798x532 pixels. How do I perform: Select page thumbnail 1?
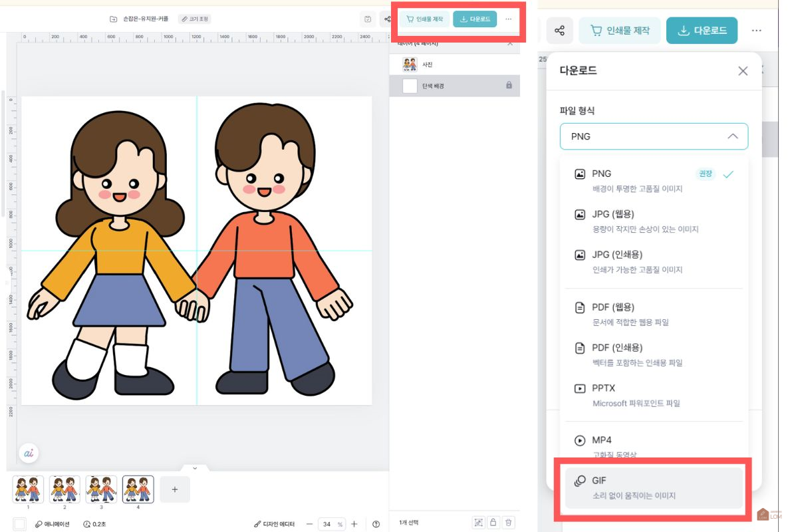coord(28,489)
